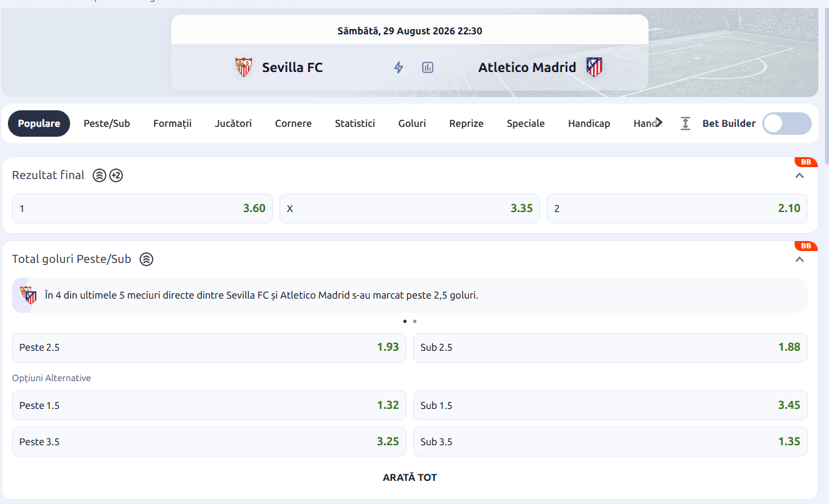This screenshot has width=829, height=504.
Task: Click the collapse-all markets icon near Bet Builder
Action: tap(686, 124)
